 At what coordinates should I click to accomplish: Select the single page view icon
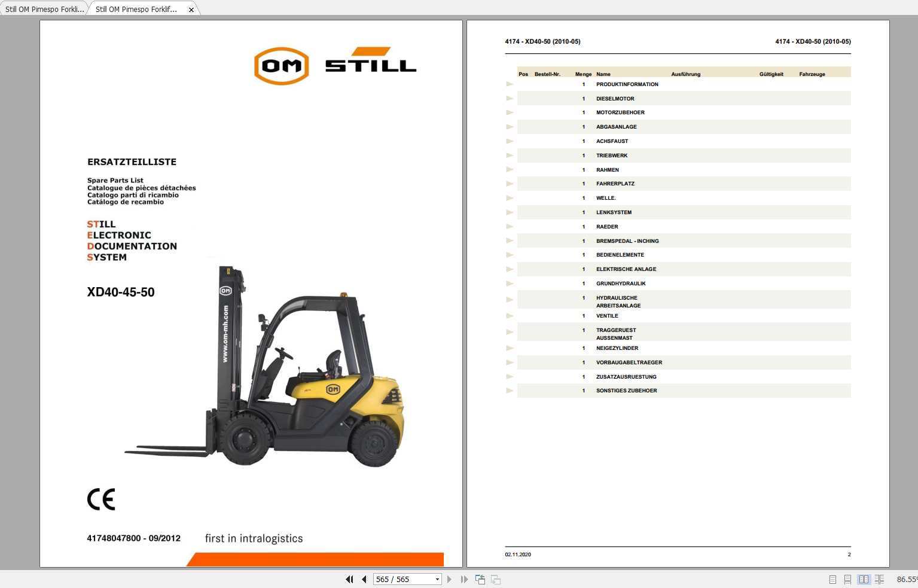[831, 579]
